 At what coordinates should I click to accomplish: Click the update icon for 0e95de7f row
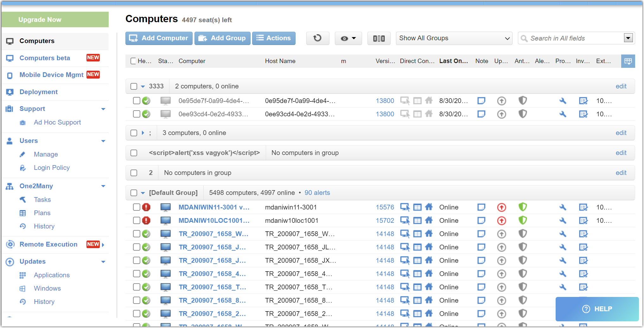pyautogui.click(x=501, y=101)
